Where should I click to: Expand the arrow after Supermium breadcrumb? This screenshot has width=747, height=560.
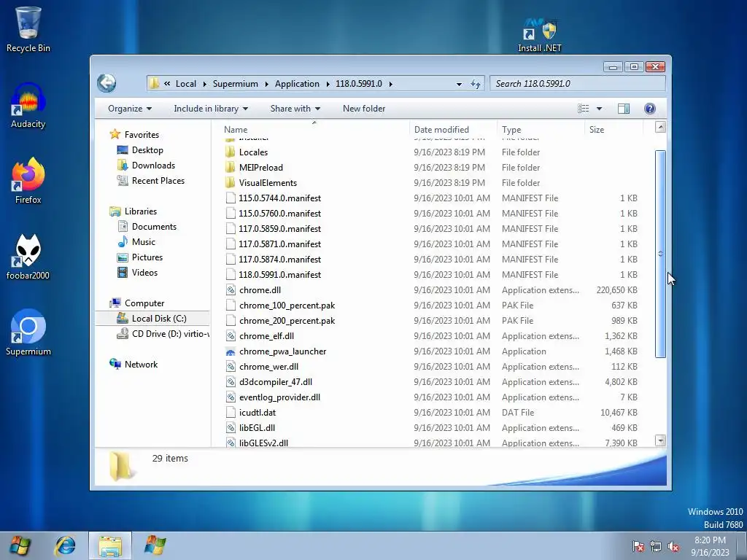click(266, 84)
